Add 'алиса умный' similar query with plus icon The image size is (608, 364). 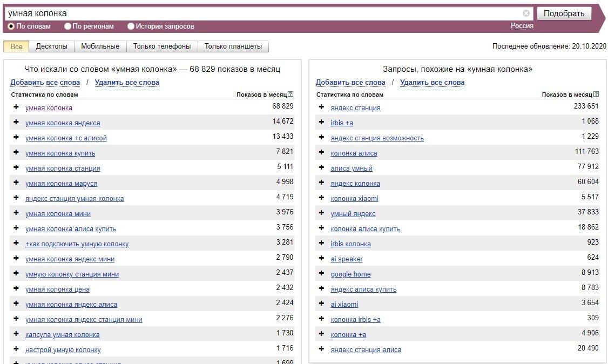321,167
